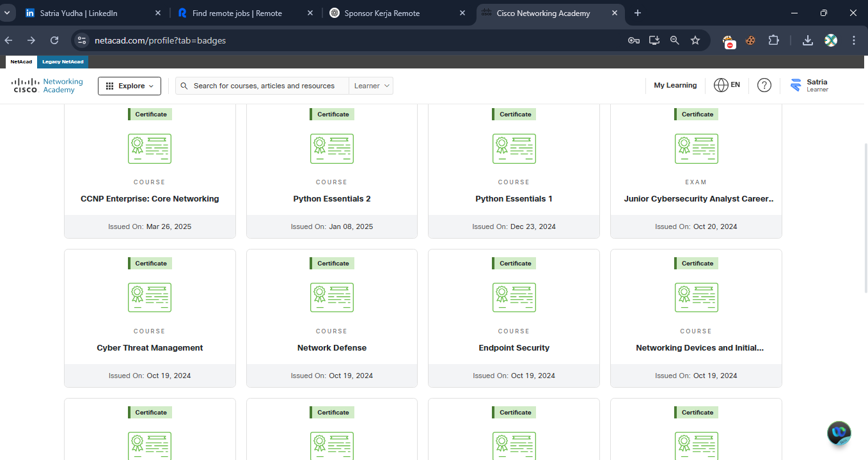This screenshot has height=460, width=868.
Task: Click Endpoint Security certificate icon
Action: point(514,297)
